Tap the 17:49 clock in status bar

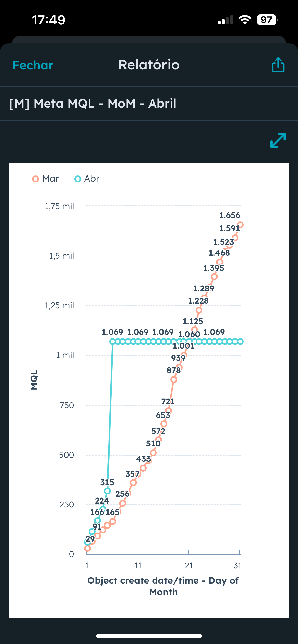[x=49, y=20]
